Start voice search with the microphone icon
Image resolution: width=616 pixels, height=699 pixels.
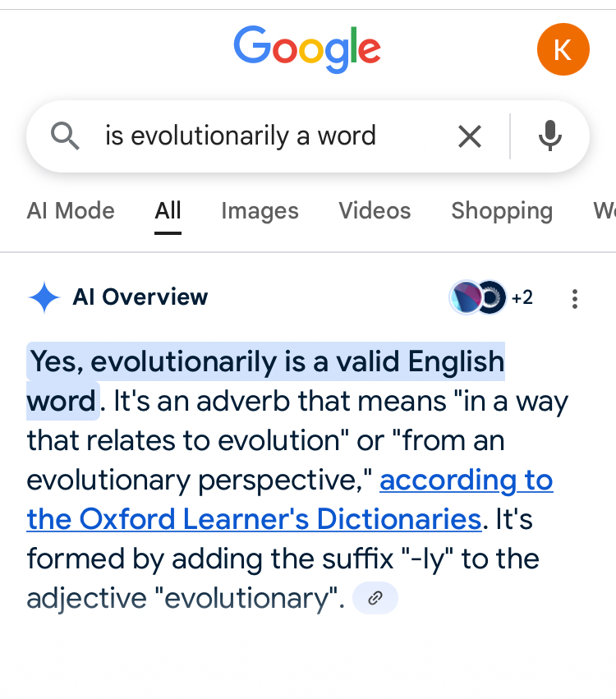coord(550,136)
